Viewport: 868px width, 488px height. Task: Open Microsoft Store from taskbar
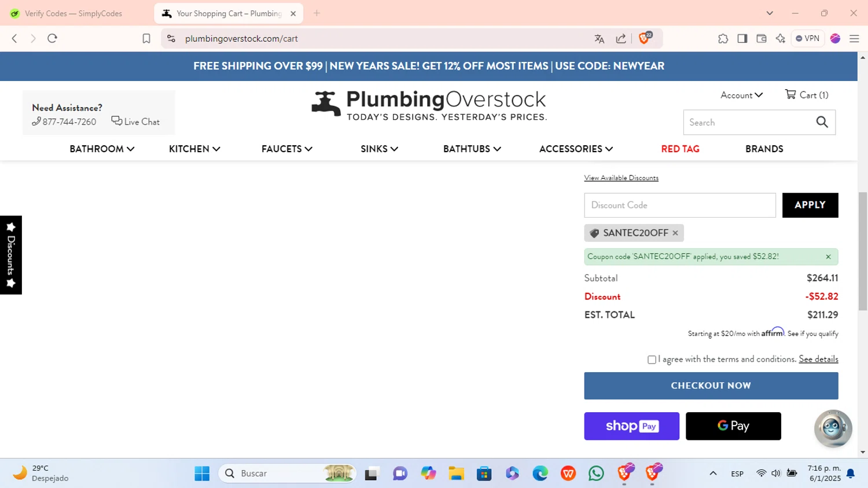(484, 474)
